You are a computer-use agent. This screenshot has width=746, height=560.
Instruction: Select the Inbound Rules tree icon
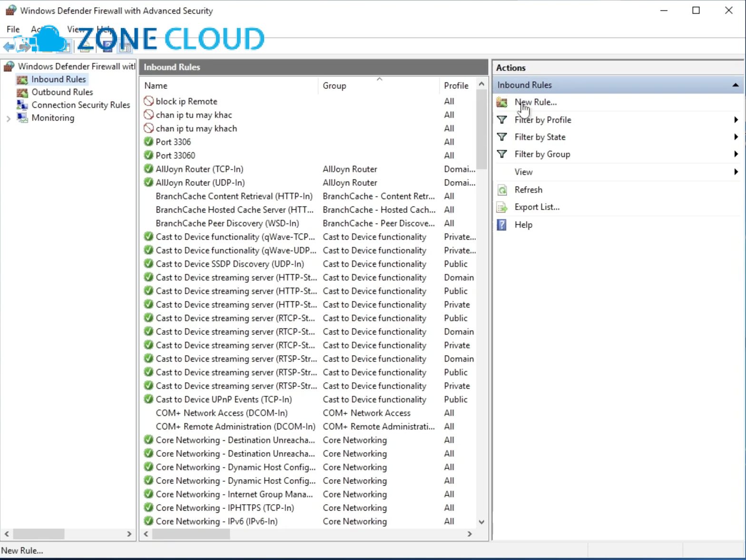coord(22,79)
